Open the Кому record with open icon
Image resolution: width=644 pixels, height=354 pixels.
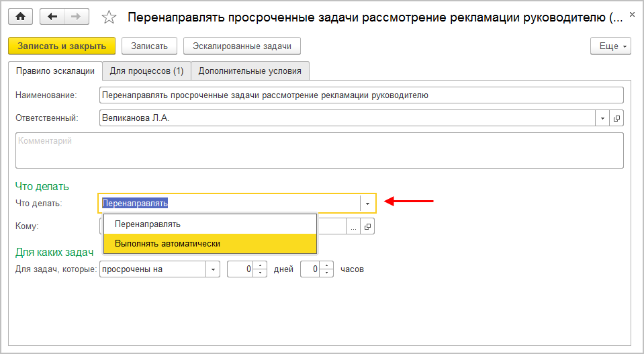tap(367, 226)
